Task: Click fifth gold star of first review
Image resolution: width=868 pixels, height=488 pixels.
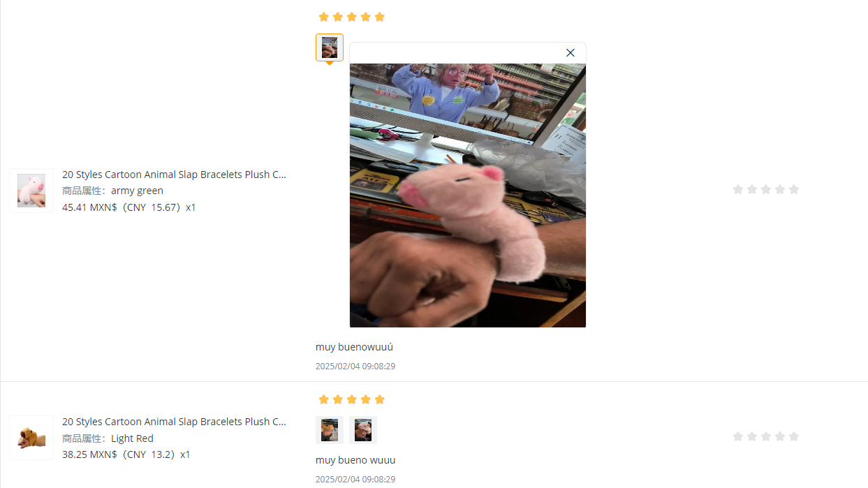Action: [380, 17]
